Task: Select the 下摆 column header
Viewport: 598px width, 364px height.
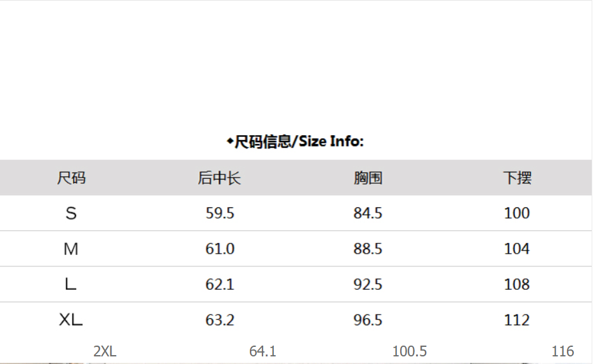Action: tap(517, 178)
